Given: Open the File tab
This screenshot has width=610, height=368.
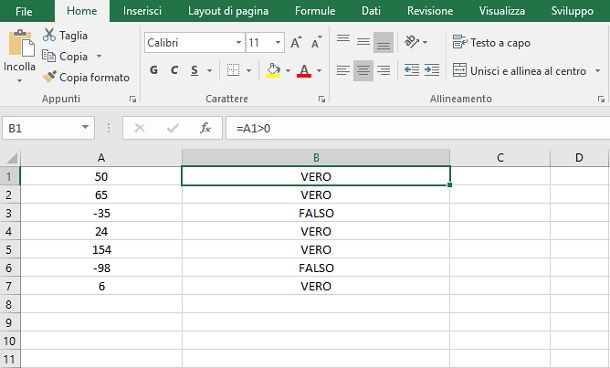Looking at the screenshot, I should click(24, 11).
